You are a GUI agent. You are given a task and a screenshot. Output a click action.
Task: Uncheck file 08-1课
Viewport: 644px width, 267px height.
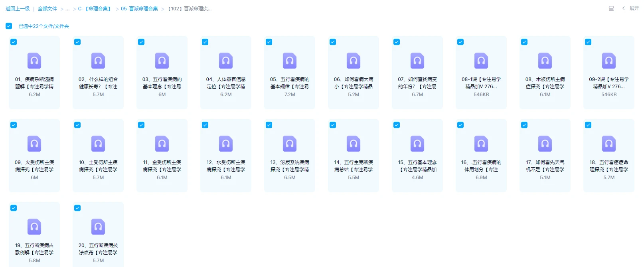(460, 42)
